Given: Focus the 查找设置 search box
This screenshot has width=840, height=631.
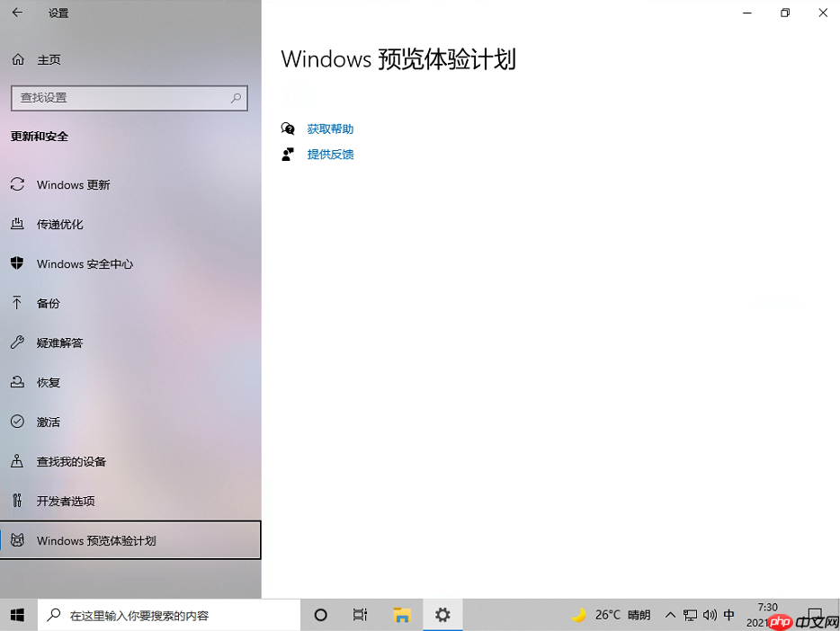Looking at the screenshot, I should coord(130,98).
